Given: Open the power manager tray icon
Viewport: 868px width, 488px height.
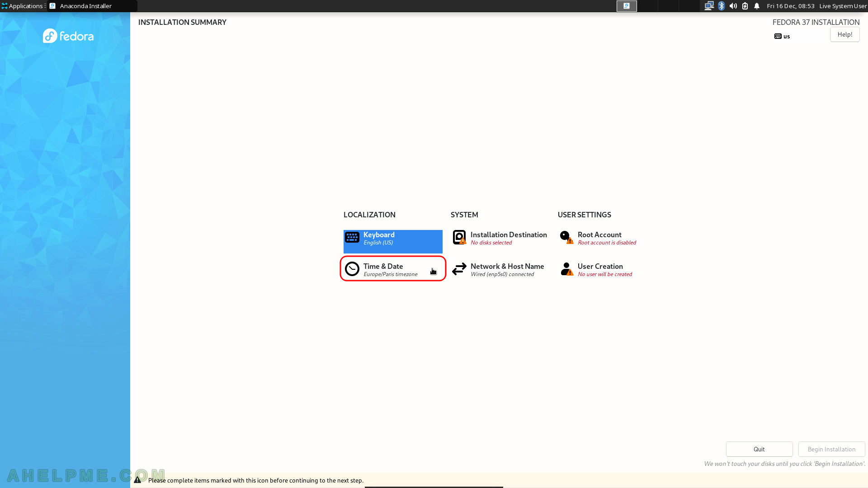Looking at the screenshot, I should 745,6.
